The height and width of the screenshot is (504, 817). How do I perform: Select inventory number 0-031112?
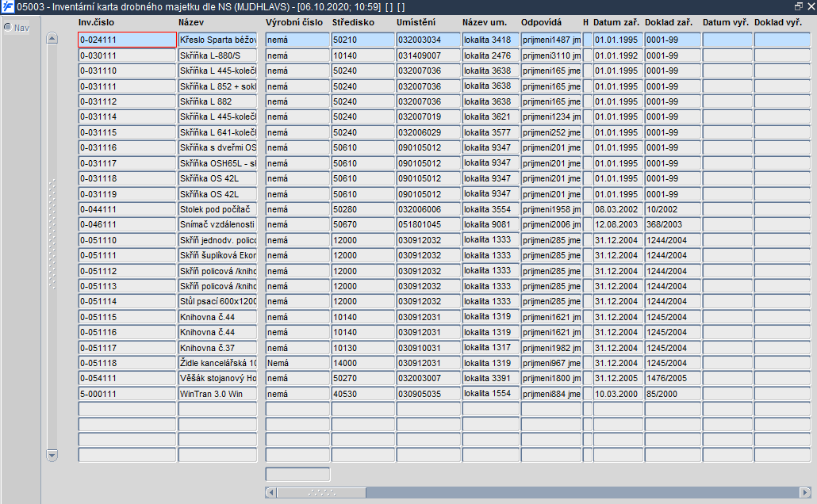pos(127,101)
